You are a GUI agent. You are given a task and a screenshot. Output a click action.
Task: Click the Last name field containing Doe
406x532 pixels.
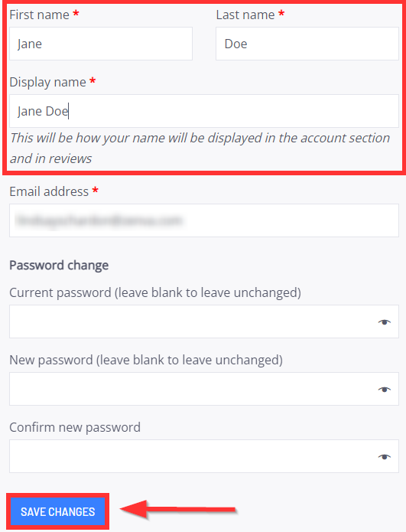click(307, 44)
